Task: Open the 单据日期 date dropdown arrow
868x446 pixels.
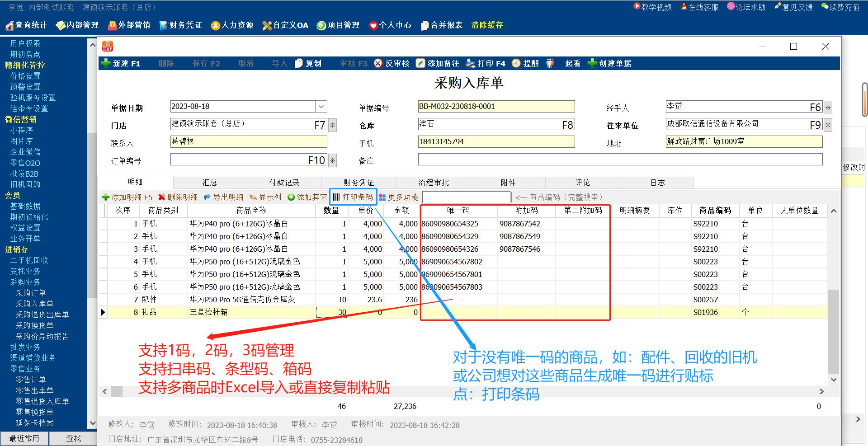Action: click(x=321, y=107)
